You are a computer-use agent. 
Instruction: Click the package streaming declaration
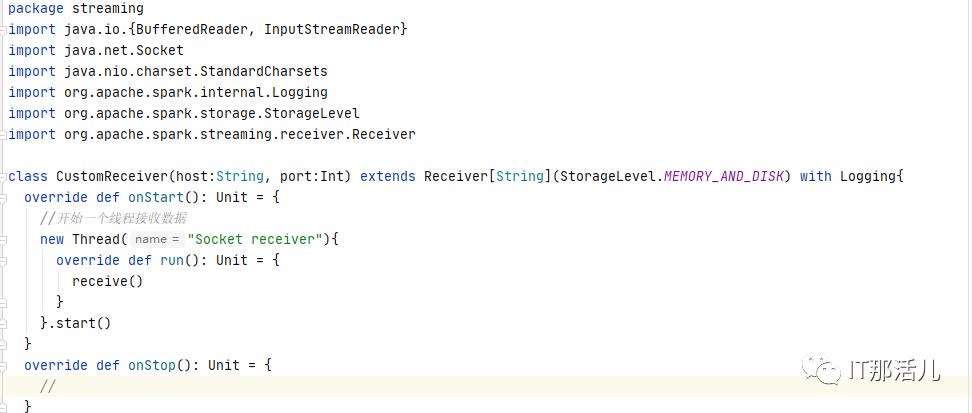coord(76,9)
